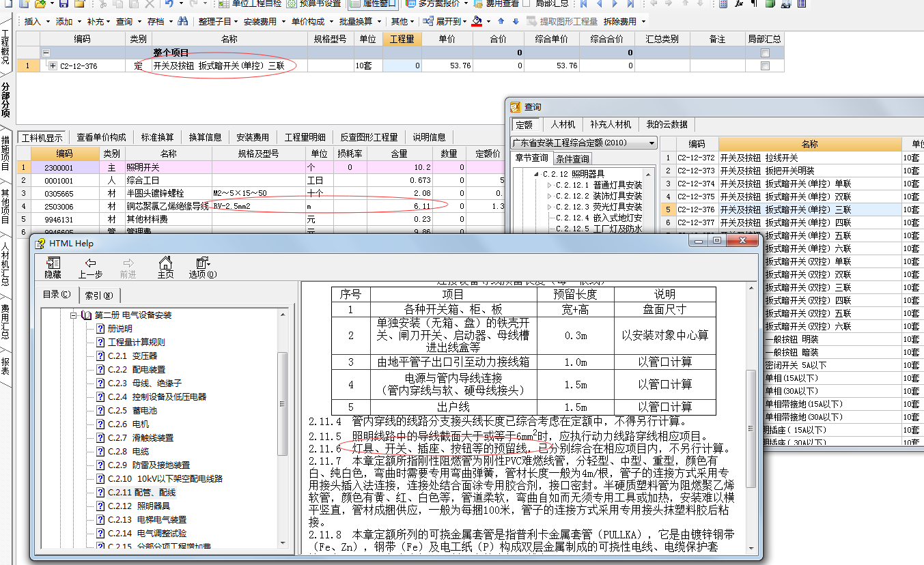
Task: Click the 选项 options icon in HTML Help
Action: pyautogui.click(x=202, y=263)
